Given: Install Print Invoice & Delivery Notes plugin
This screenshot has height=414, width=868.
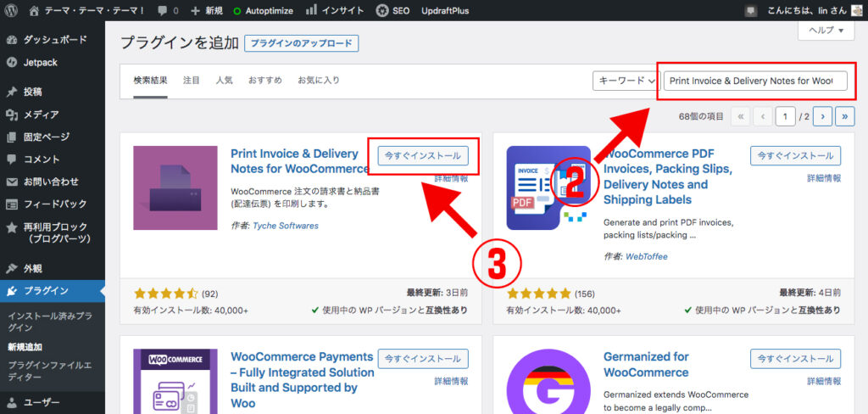Looking at the screenshot, I should tap(423, 156).
